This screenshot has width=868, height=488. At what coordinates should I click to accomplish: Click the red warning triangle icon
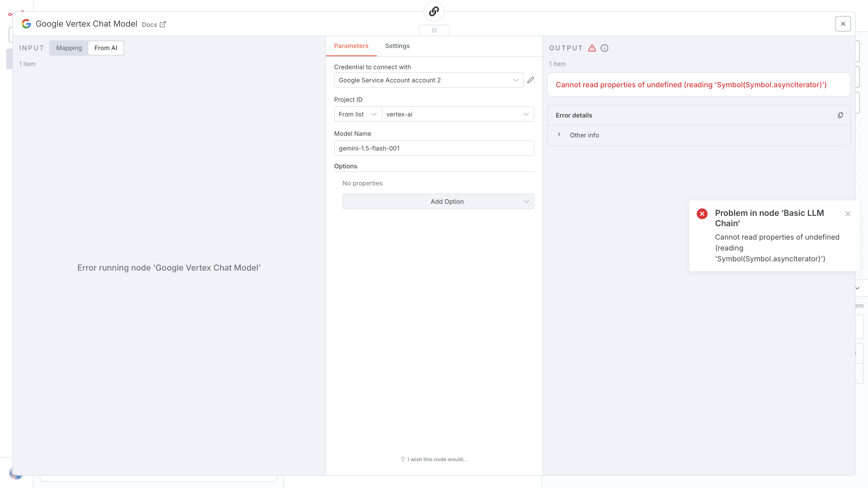click(x=592, y=48)
